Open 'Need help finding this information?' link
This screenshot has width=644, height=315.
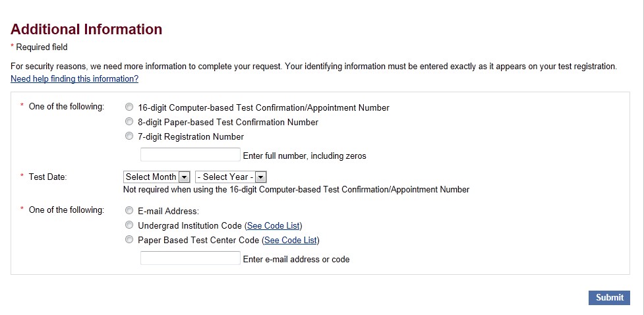pos(74,78)
